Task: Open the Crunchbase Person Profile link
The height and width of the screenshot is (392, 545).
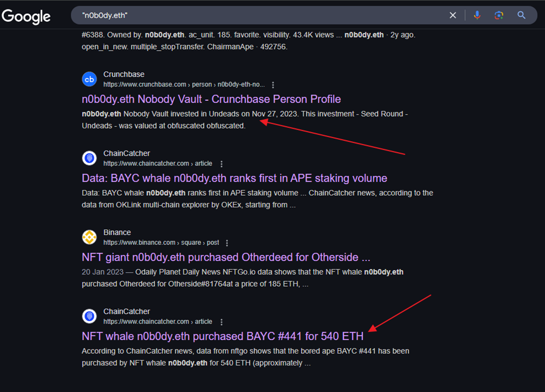Action: click(211, 99)
